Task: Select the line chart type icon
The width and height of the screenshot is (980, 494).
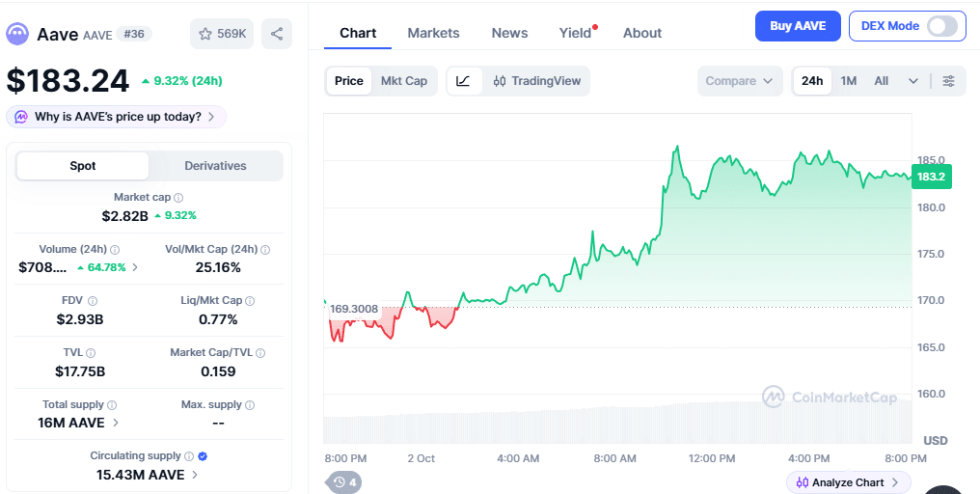Action: [x=464, y=81]
